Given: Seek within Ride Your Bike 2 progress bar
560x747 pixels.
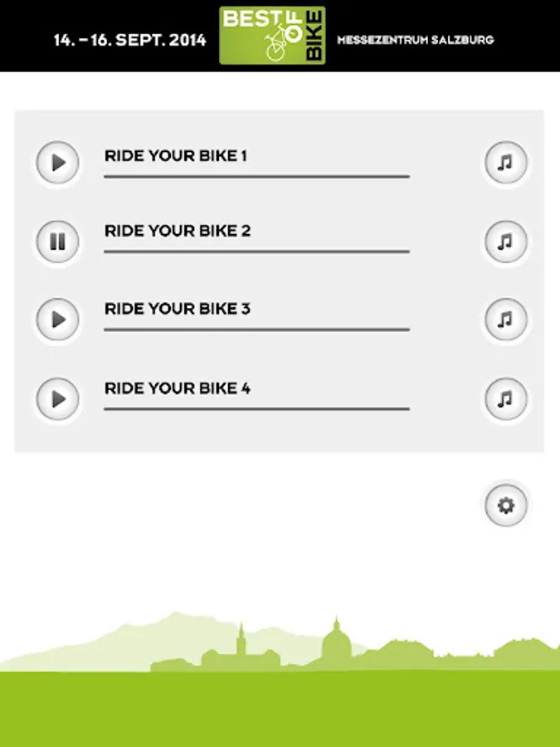Looking at the screenshot, I should [256, 251].
